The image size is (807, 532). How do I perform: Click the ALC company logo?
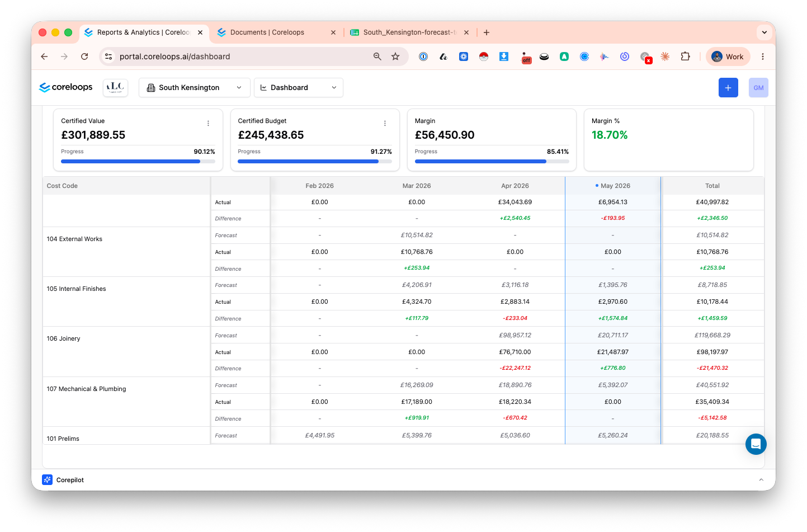[x=115, y=87]
